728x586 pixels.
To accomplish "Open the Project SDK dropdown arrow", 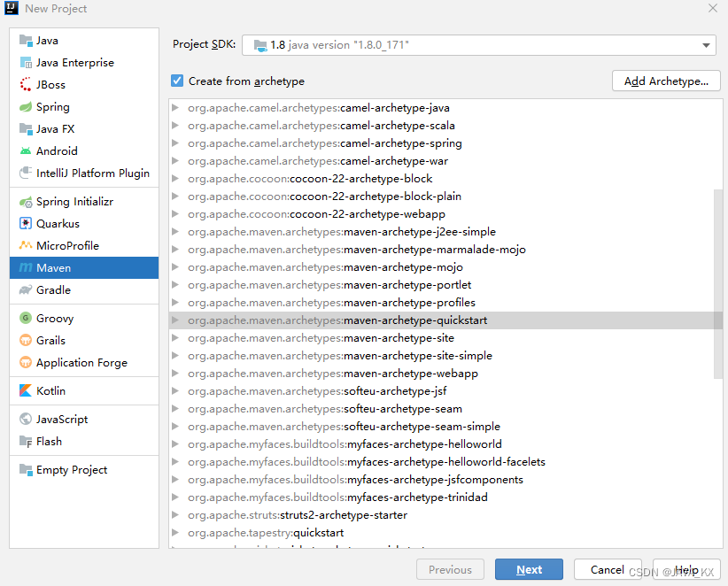I will coord(706,45).
